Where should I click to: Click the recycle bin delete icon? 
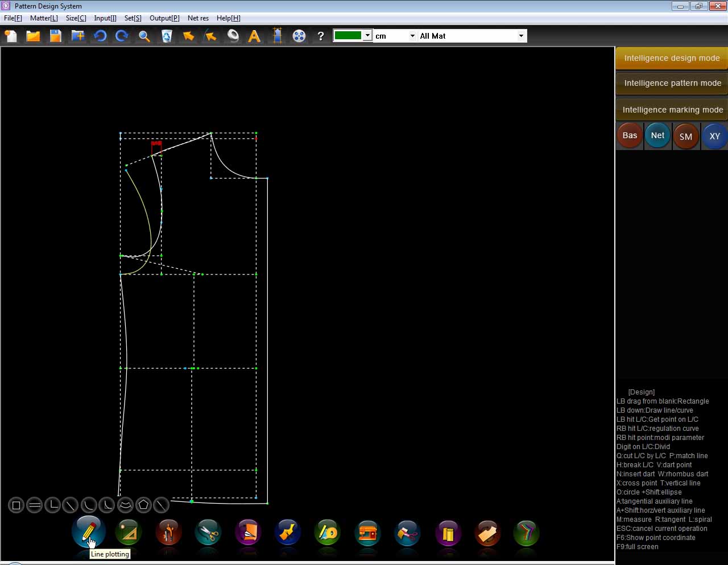pos(167,36)
